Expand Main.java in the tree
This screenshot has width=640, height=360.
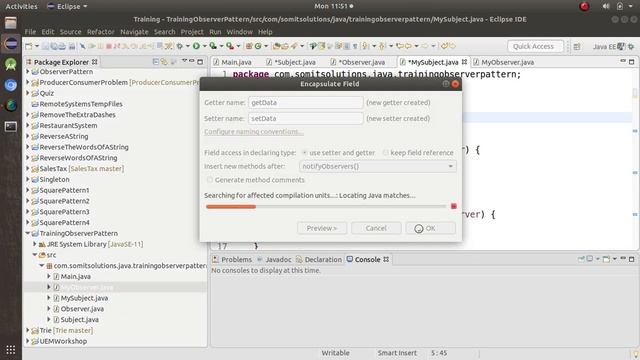(49, 276)
